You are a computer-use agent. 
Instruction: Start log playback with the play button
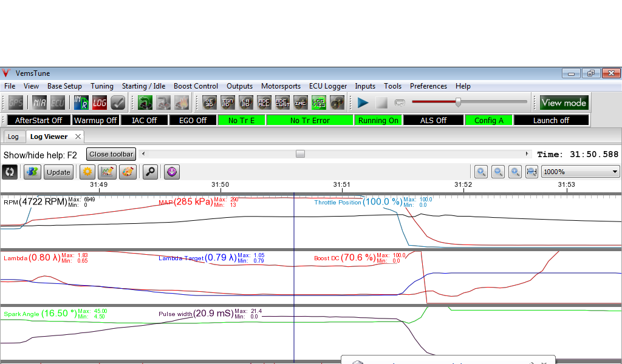tap(363, 103)
